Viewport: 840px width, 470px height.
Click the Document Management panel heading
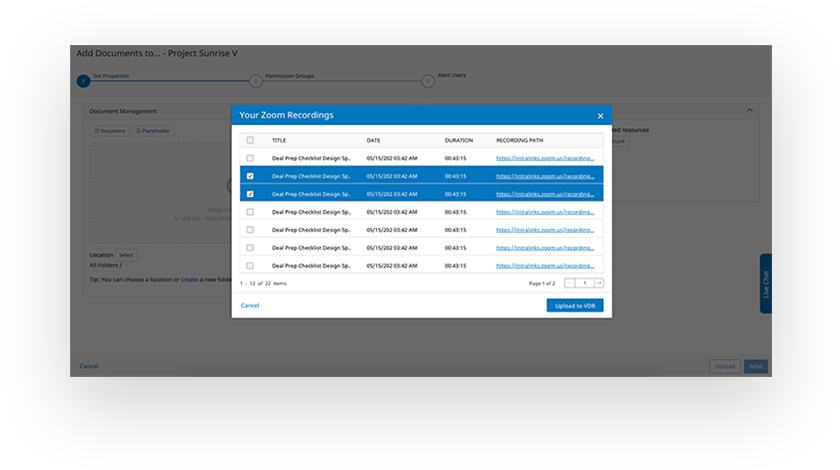point(123,111)
